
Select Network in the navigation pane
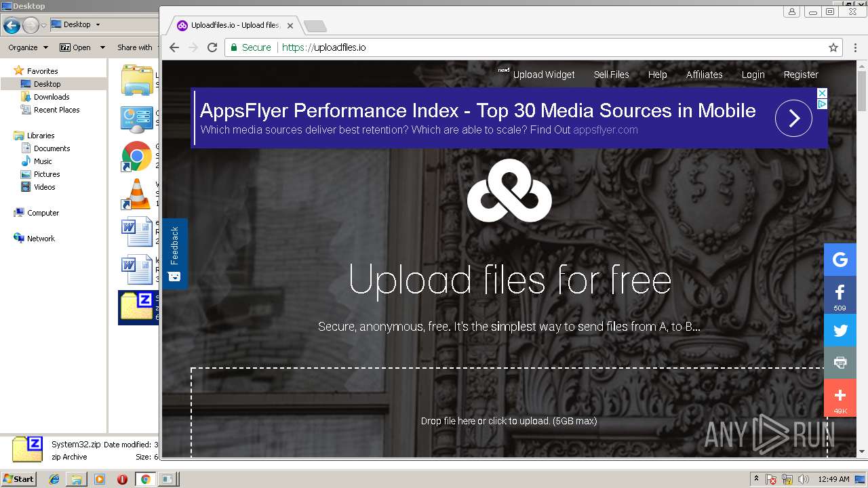click(41, 239)
